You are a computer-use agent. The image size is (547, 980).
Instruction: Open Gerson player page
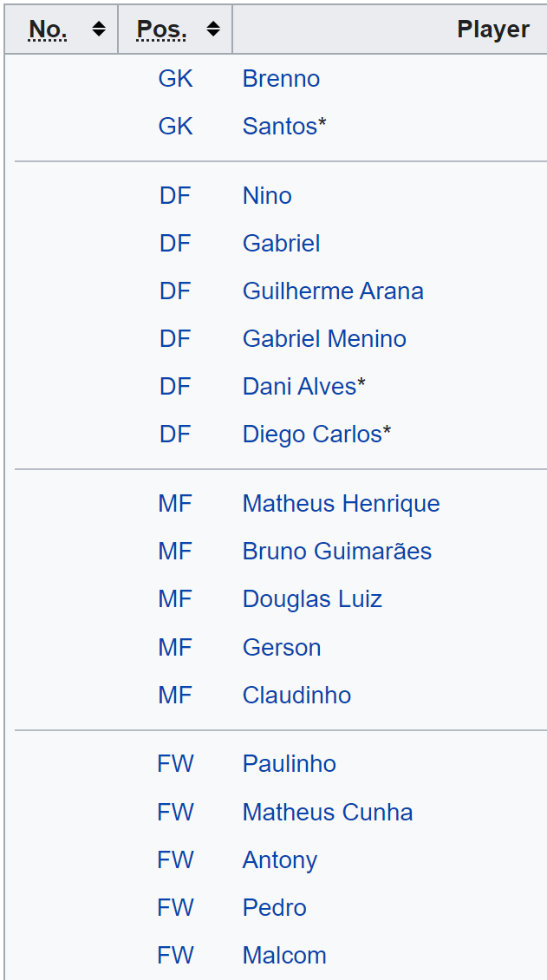282,648
